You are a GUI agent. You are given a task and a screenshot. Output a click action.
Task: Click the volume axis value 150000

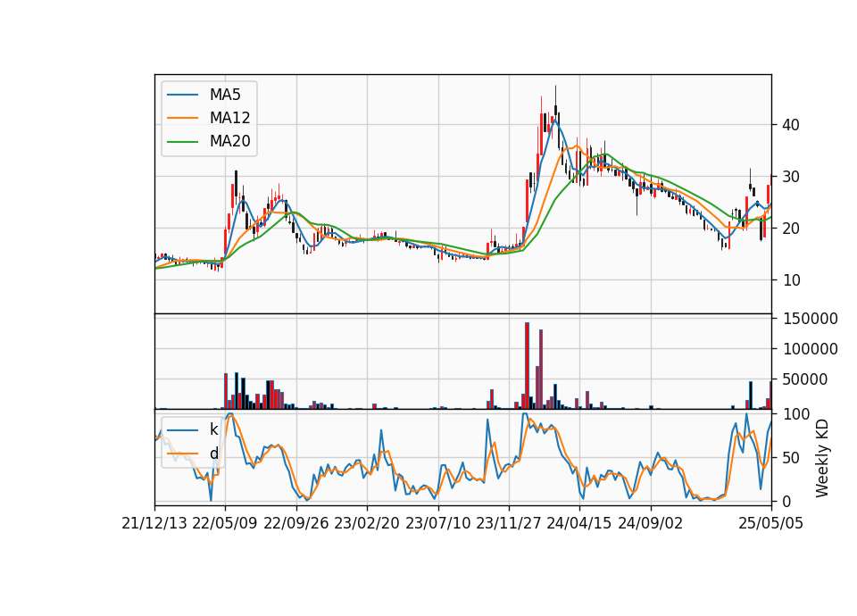click(x=811, y=319)
